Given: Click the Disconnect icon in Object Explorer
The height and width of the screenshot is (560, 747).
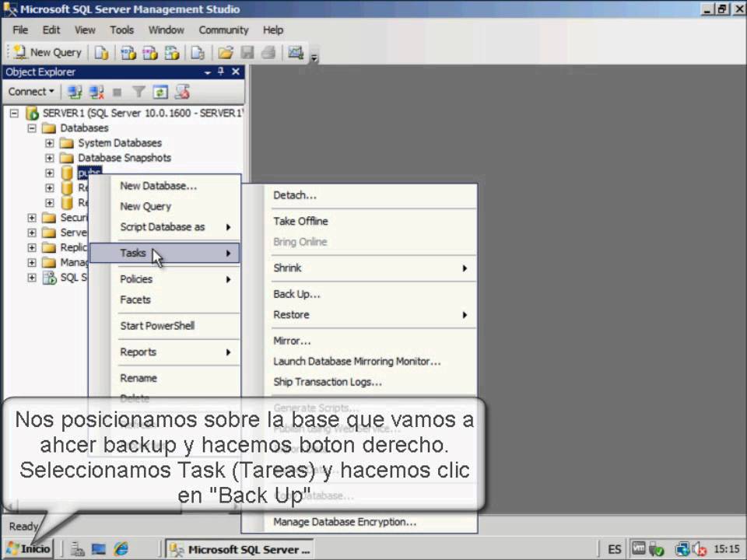Looking at the screenshot, I should (x=96, y=92).
